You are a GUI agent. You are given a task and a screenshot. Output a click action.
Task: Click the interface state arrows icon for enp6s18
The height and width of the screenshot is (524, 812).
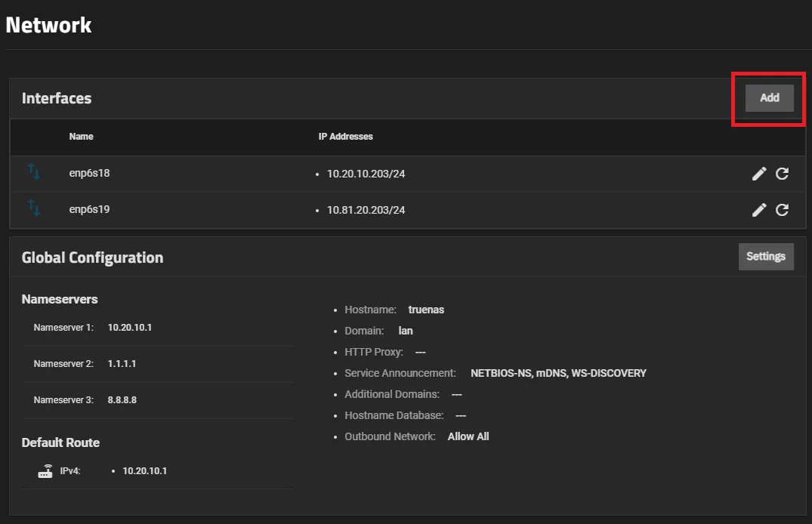(x=33, y=173)
